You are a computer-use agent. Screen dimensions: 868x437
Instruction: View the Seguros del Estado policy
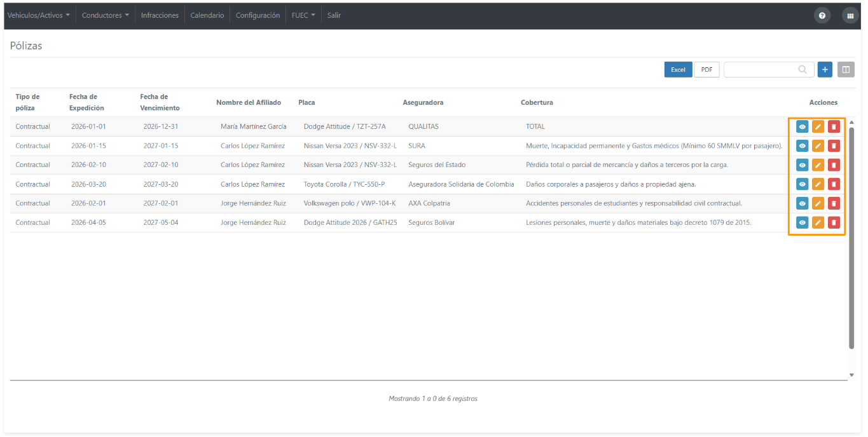803,165
